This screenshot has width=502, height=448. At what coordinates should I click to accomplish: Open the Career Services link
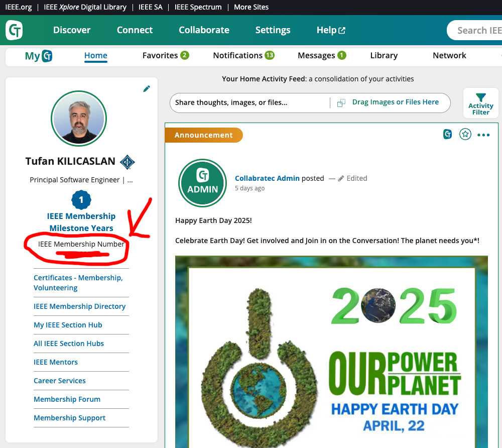pos(60,381)
